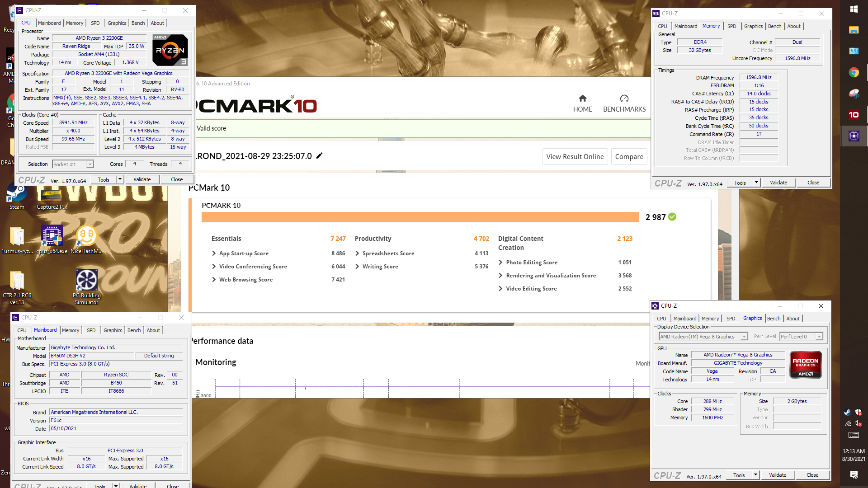
Task: Switch to Mainboard tab in top-left CPU-Z
Action: (x=49, y=23)
